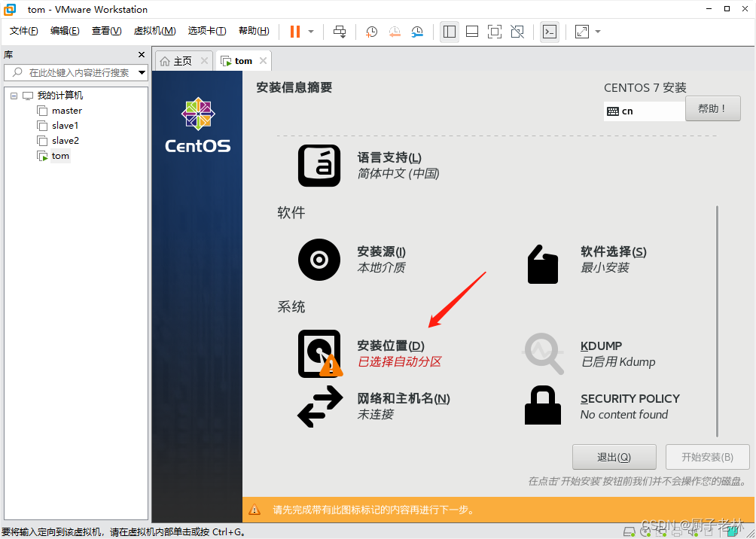This screenshot has height=539, width=756.
Task: Close the tom tab
Action: 263,61
